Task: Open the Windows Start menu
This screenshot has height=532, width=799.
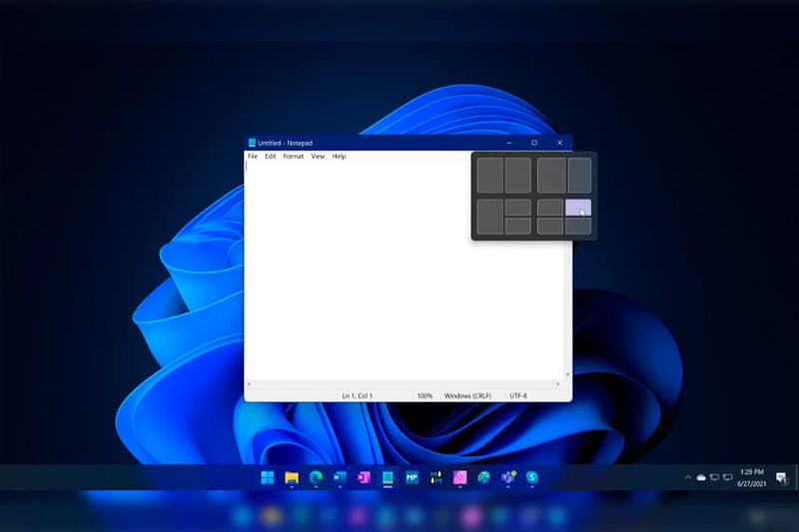Action: pos(268,477)
